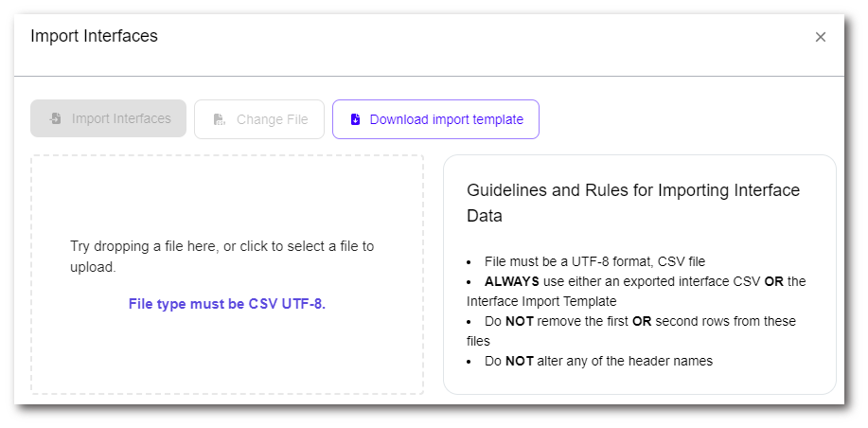Click the import icon on Import Interfaces button
The width and height of the screenshot is (868, 428).
pos(56,119)
